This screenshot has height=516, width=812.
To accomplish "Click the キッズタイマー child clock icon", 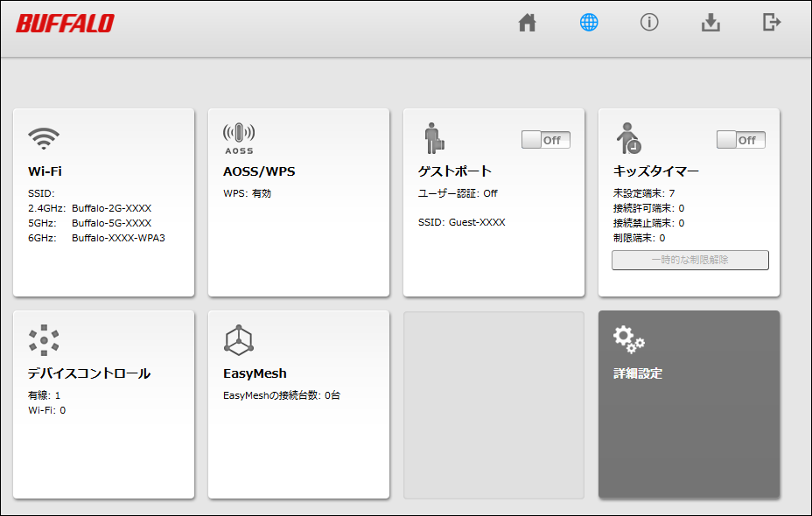I will pos(628,137).
